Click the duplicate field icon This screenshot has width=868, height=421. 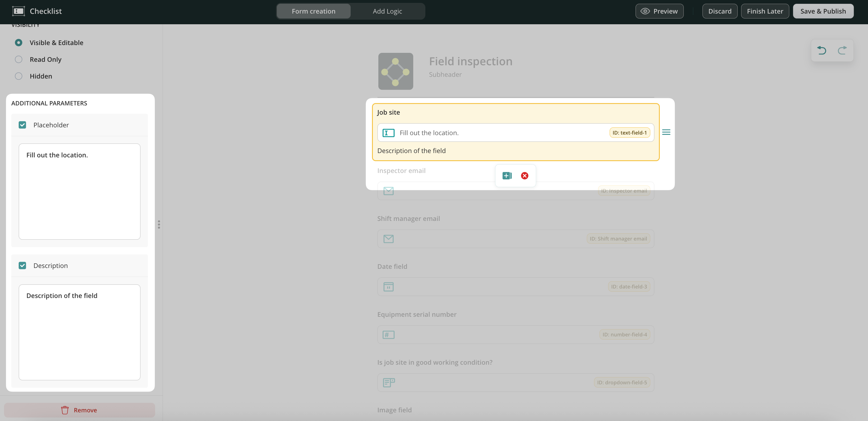click(507, 176)
